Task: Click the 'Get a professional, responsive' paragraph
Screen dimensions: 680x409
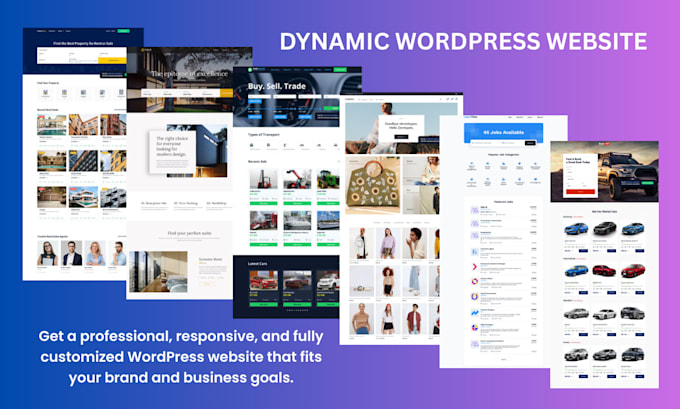Action: point(181,357)
